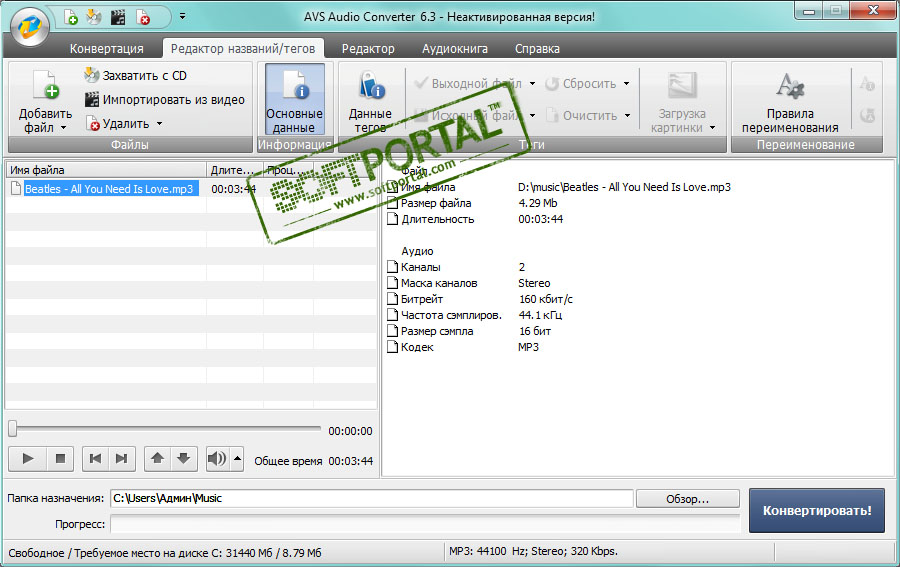The image size is (900, 567).
Task: Click the Stop playback button
Action: (x=60, y=459)
